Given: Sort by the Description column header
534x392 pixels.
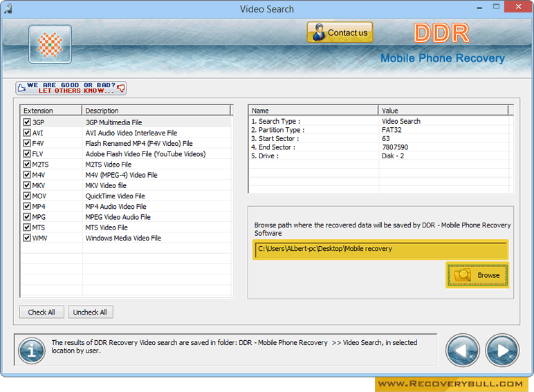Looking at the screenshot, I should (156, 111).
